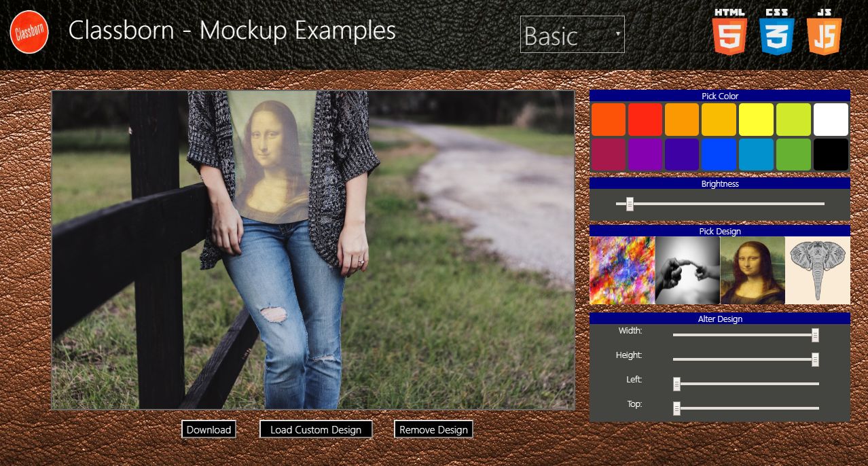Image resolution: width=868 pixels, height=466 pixels.
Task: Click the Brightness panel header
Action: pos(720,183)
